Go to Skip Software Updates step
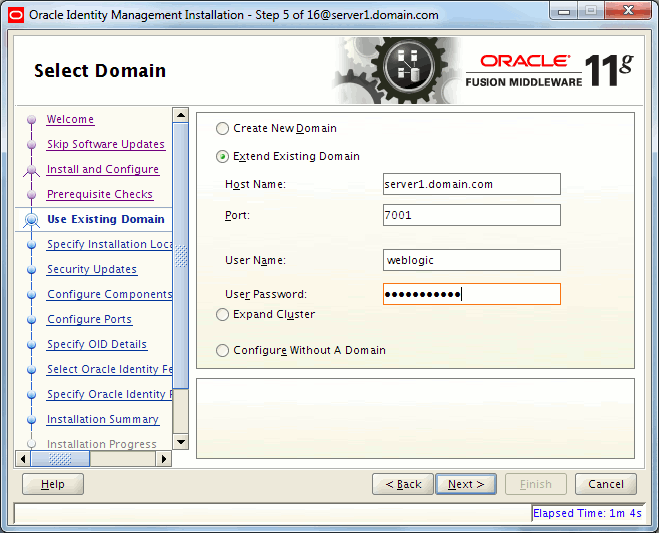The width and height of the screenshot is (659, 533). pyautogui.click(x=106, y=144)
